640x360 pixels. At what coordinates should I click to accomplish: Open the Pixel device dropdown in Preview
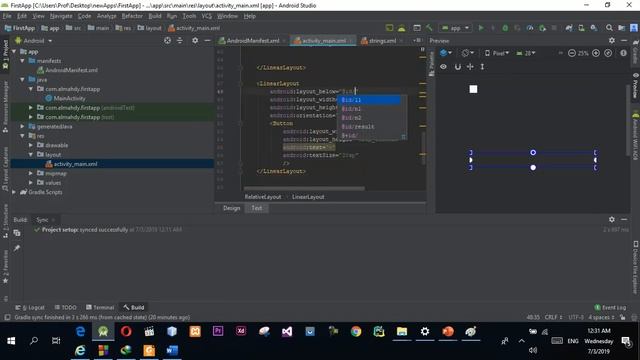[x=497, y=53]
